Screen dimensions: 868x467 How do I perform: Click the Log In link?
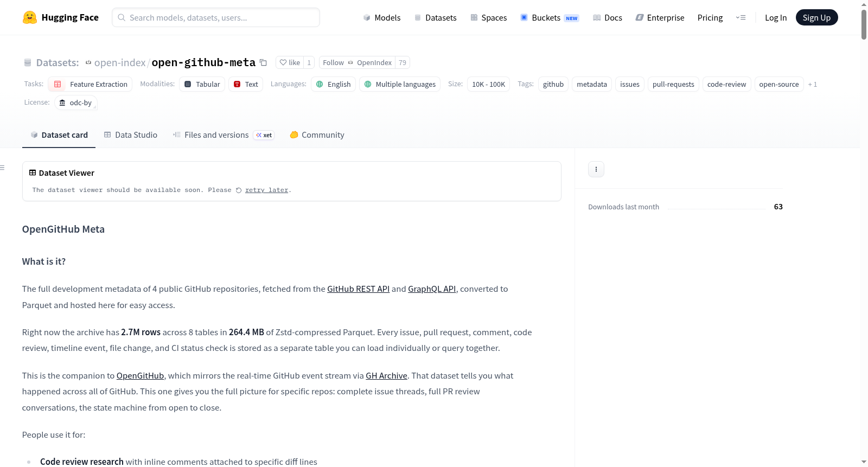point(776,17)
